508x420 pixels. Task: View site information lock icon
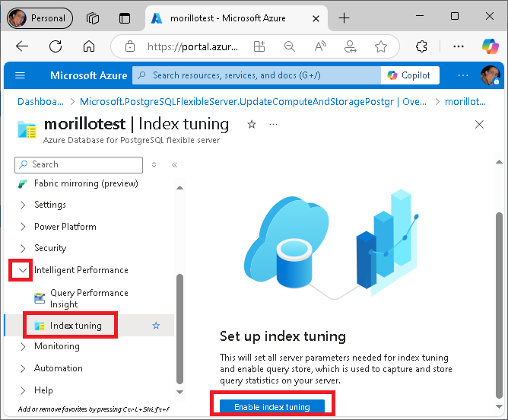(x=130, y=46)
